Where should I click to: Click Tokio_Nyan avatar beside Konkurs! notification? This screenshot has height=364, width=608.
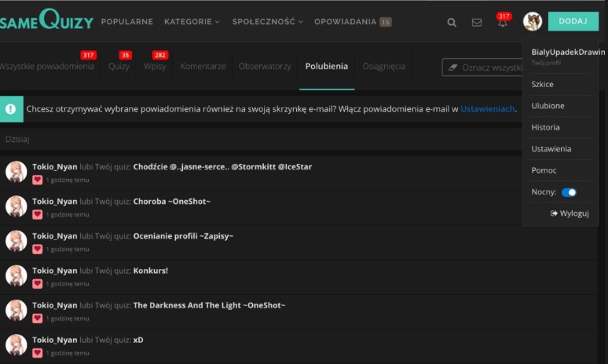click(x=16, y=275)
